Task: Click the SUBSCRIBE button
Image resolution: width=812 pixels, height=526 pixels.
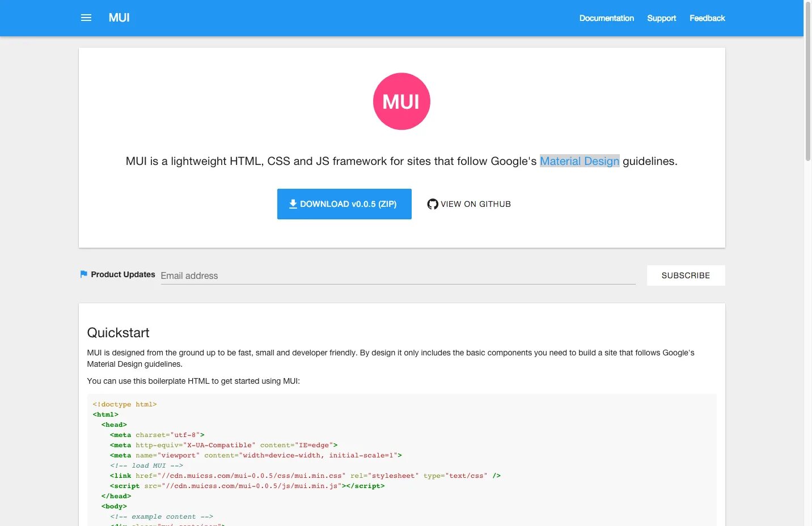Action: point(686,275)
